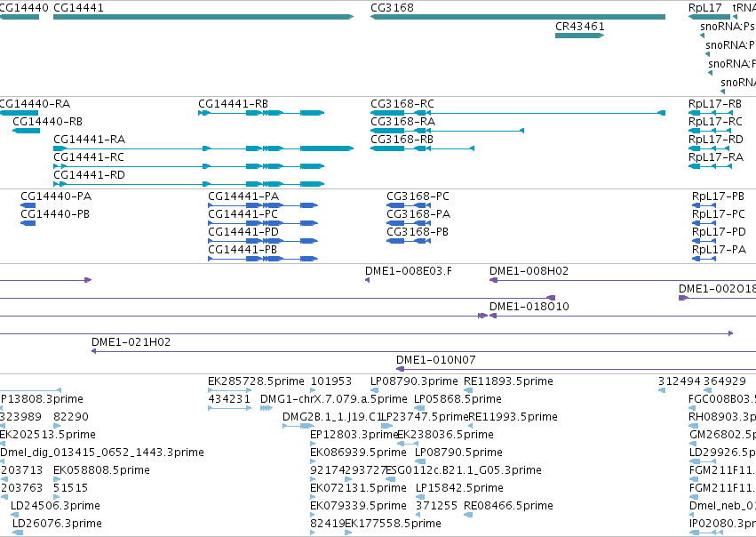The image size is (756, 537).
Task: Select protein CG14441-PA
Action: pos(263,205)
